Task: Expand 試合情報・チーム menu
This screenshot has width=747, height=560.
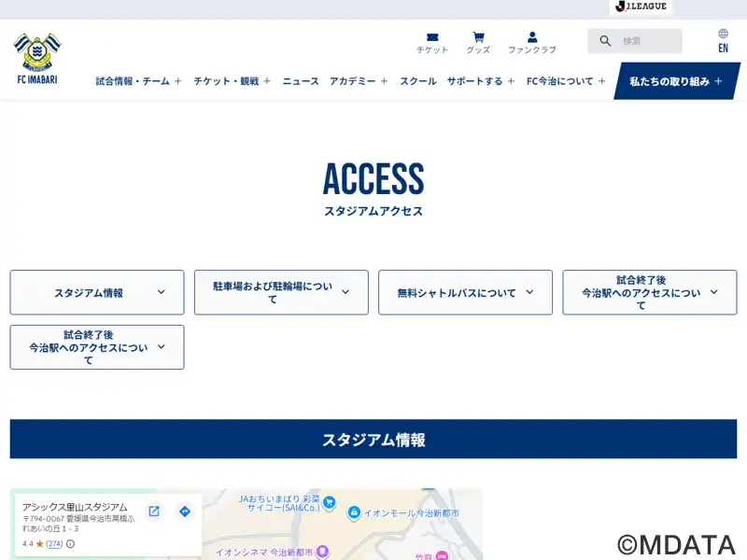Action: click(x=138, y=81)
